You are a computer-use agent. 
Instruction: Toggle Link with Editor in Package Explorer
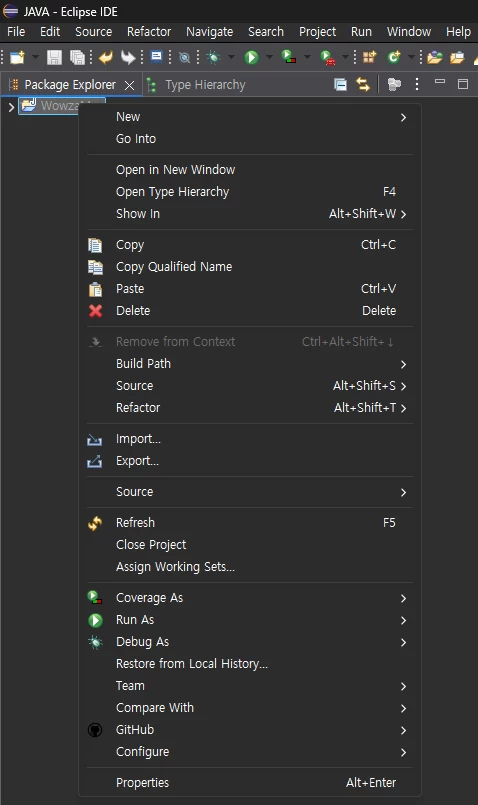pos(363,84)
